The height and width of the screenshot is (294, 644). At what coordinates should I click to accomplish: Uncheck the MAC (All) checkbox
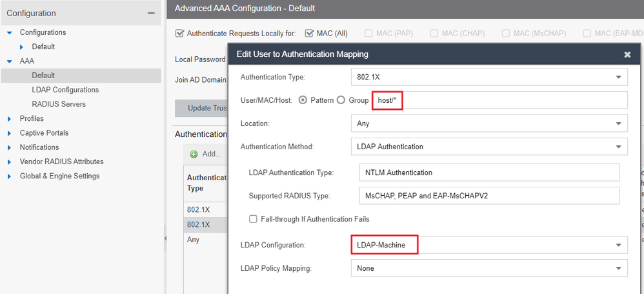(x=310, y=33)
